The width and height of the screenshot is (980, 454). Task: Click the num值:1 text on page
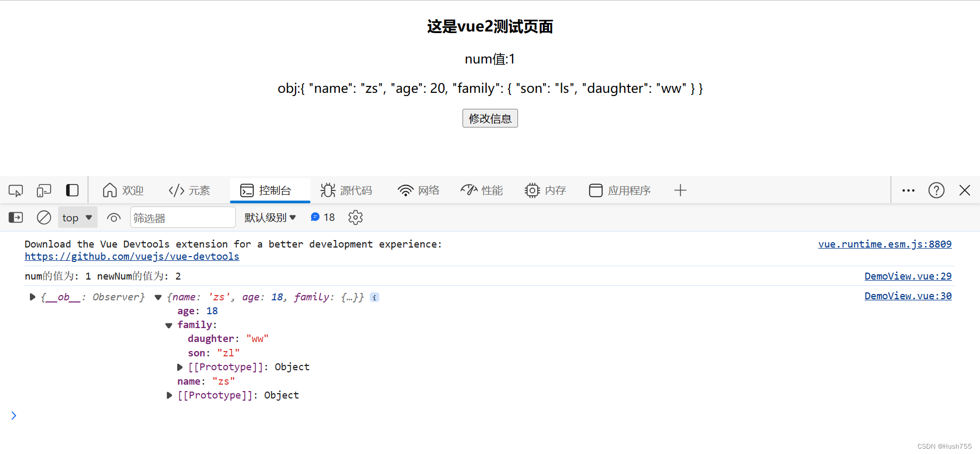(x=490, y=59)
